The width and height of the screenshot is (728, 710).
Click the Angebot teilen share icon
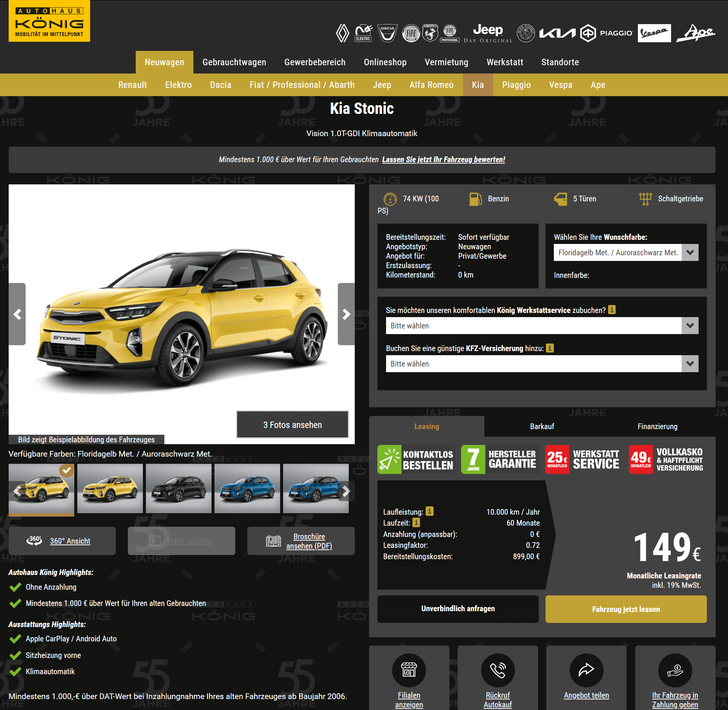click(x=586, y=670)
